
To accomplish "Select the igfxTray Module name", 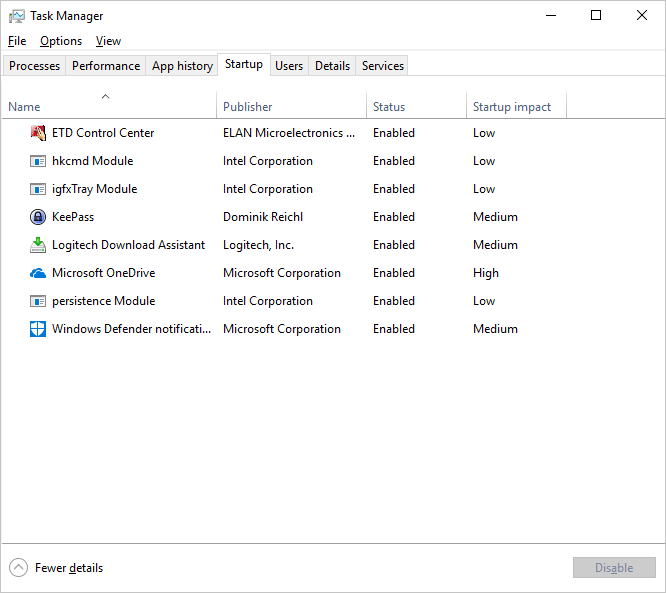I will click(x=94, y=189).
